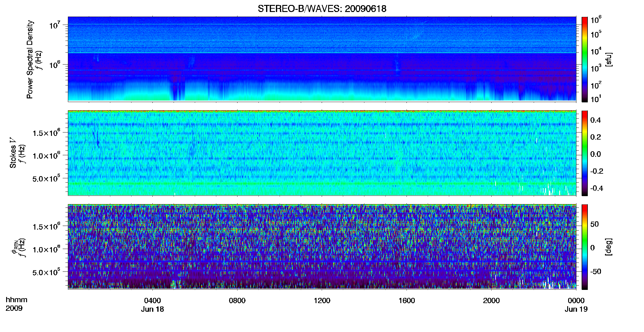Click the 0400 time tick label

pyautogui.click(x=152, y=301)
